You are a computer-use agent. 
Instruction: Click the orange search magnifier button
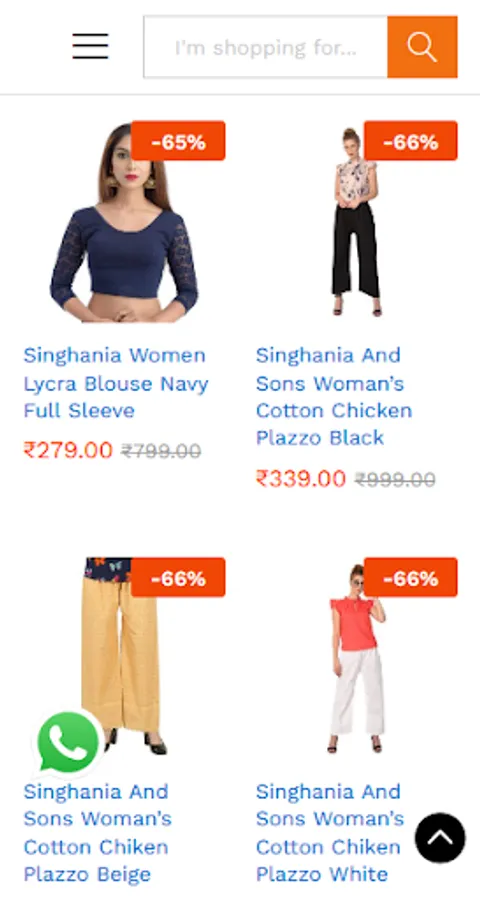tap(422, 47)
